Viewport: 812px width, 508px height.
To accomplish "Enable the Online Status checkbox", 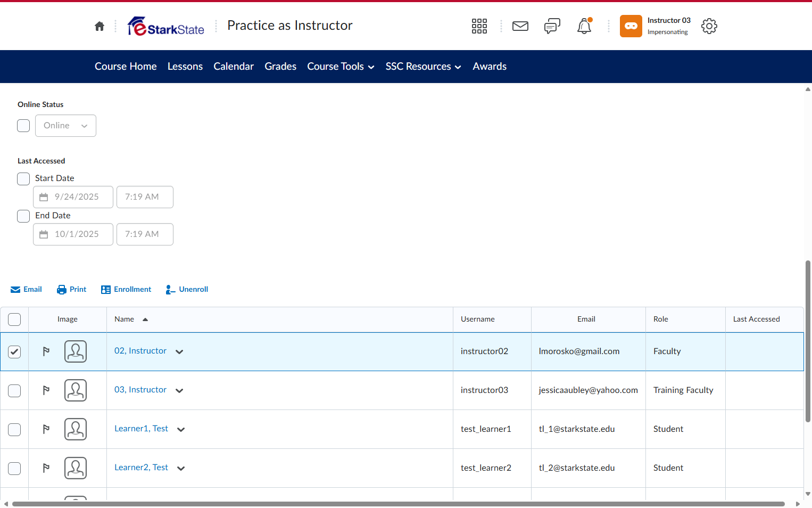I will 23,126.
